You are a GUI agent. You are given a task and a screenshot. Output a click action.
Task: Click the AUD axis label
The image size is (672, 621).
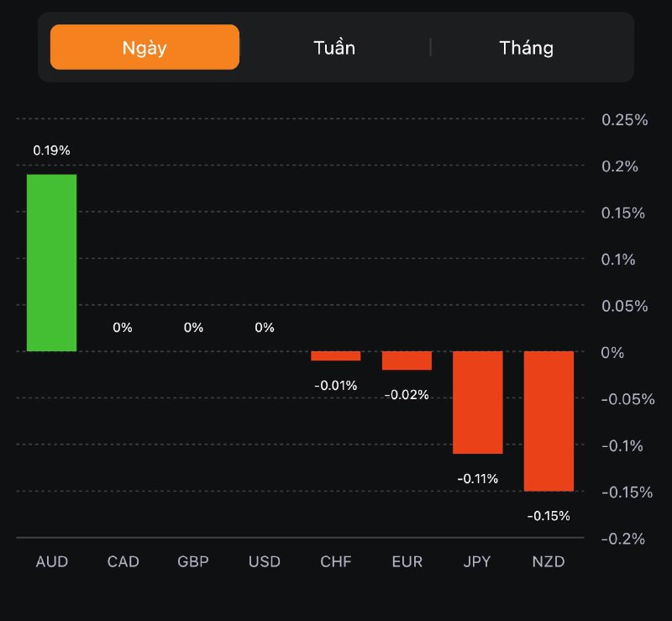click(x=52, y=561)
